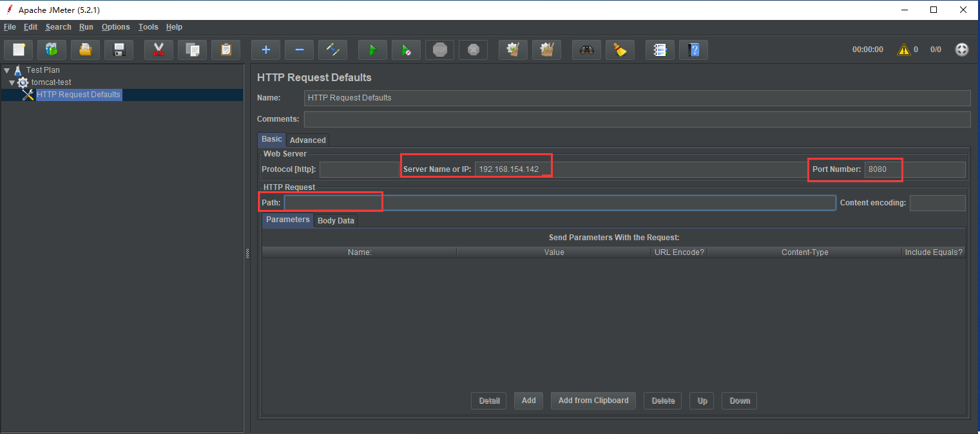Image resolution: width=980 pixels, height=434 pixels.
Task: Switch to the Body Data tab
Action: [x=336, y=220]
